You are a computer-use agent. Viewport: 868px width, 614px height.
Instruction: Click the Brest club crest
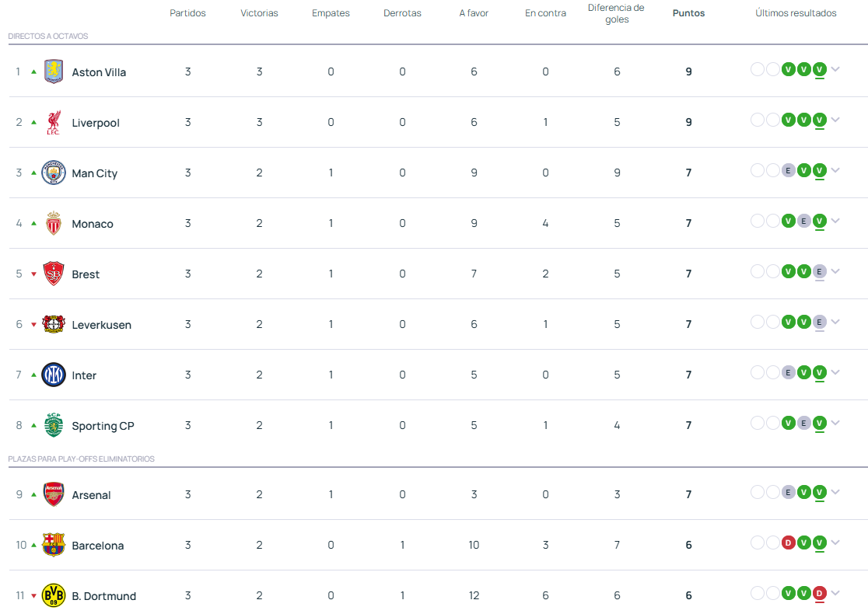(x=54, y=274)
